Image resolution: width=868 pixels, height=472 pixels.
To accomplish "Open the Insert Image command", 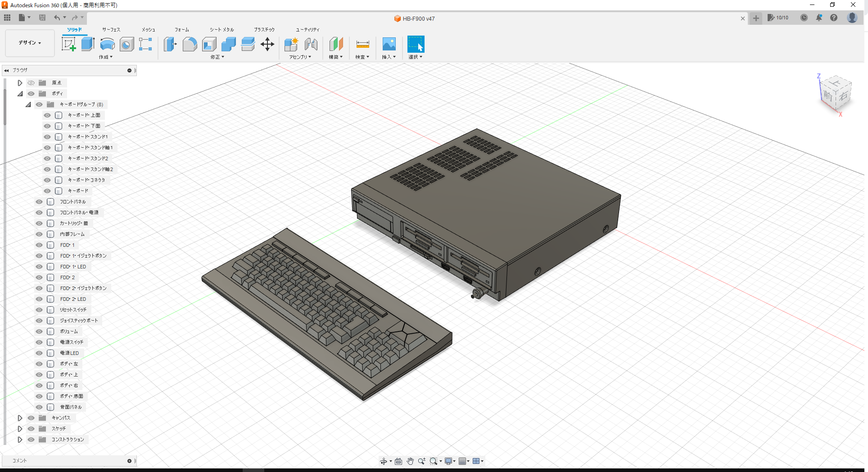I will (x=389, y=44).
